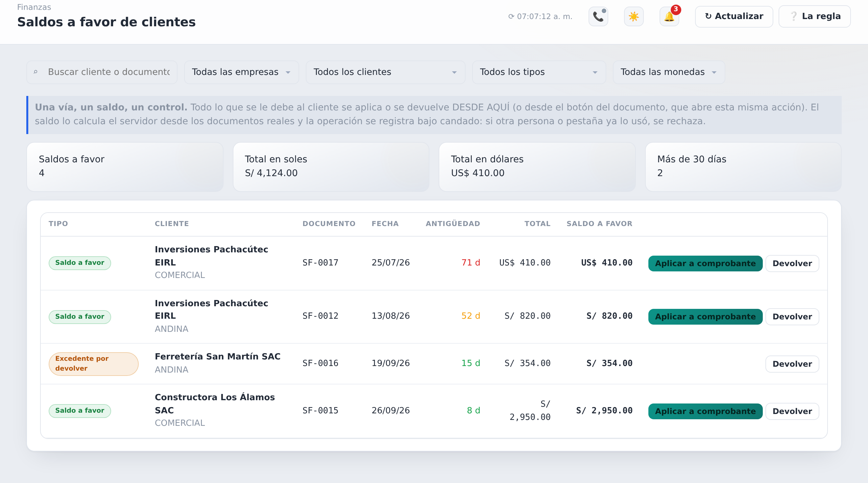Click the last-updated time refresh icon
868x483 pixels.
point(511,16)
